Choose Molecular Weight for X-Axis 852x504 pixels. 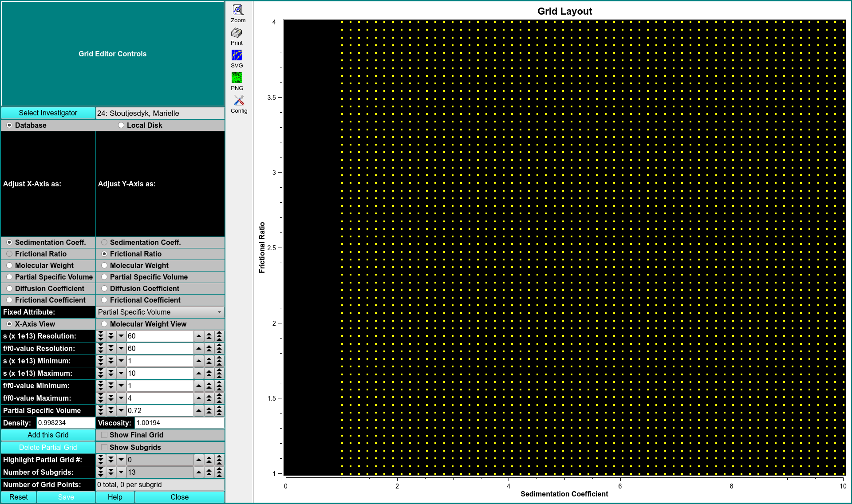tap(9, 265)
